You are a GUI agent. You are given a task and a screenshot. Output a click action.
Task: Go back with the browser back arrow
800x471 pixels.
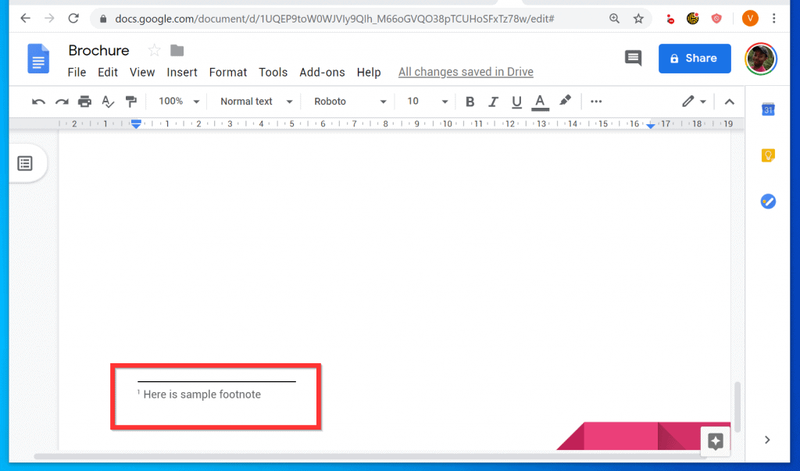[26, 18]
